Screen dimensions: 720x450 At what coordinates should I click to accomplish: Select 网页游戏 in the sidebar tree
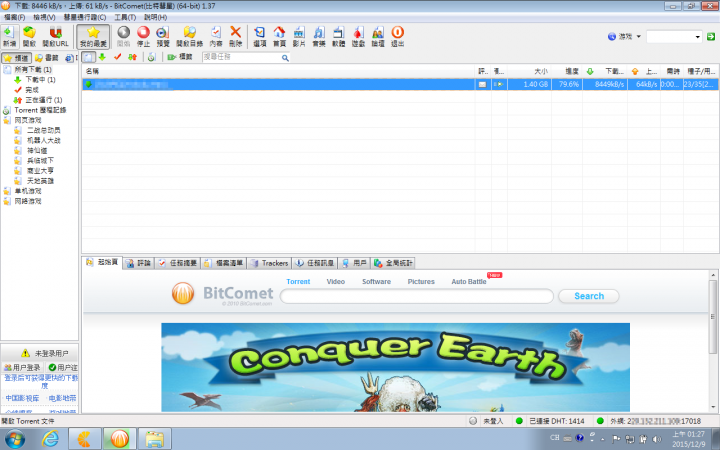click(28, 120)
